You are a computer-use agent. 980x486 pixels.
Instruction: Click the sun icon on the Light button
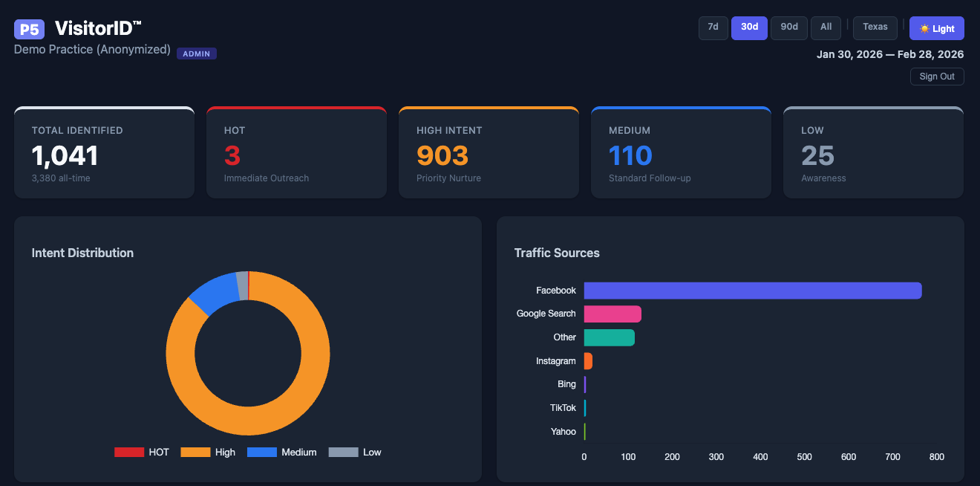point(925,27)
